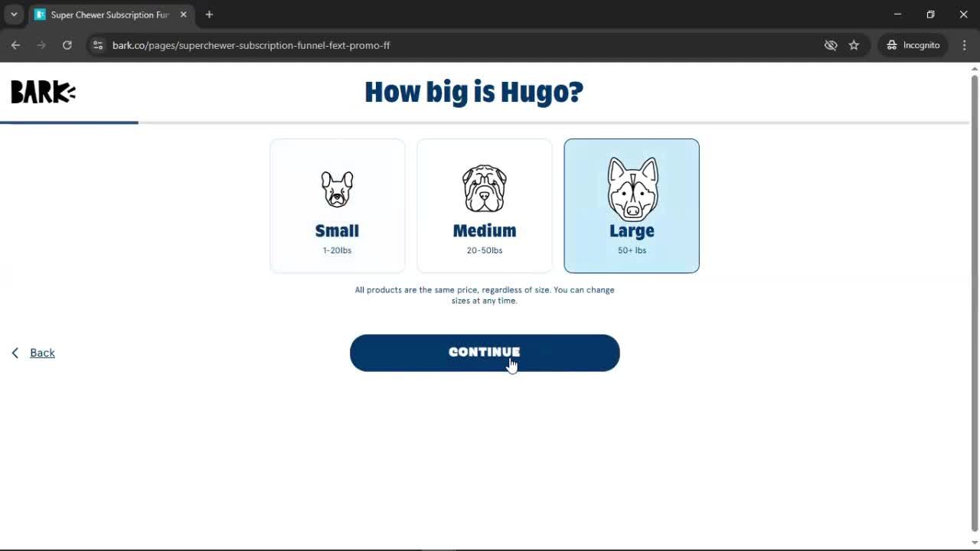Select the Medium 20-50lbs size card
980x551 pixels.
pyautogui.click(x=484, y=206)
